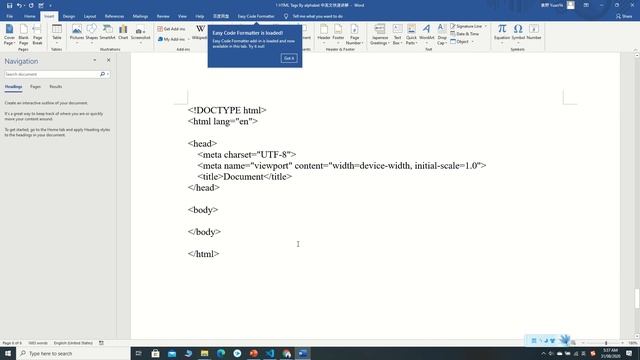Open My Add-ins

171,39
